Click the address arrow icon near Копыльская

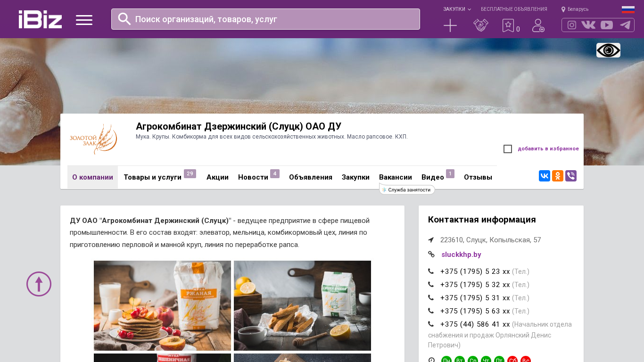point(431,240)
